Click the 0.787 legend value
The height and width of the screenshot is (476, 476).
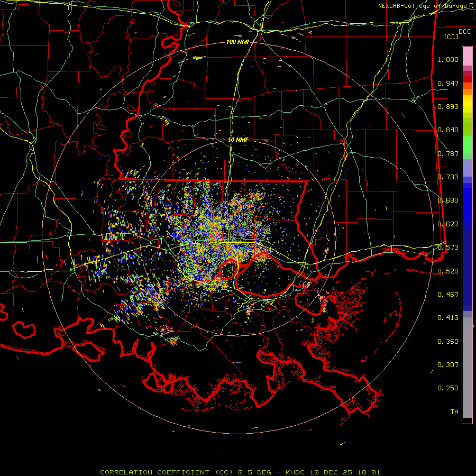tap(448, 153)
